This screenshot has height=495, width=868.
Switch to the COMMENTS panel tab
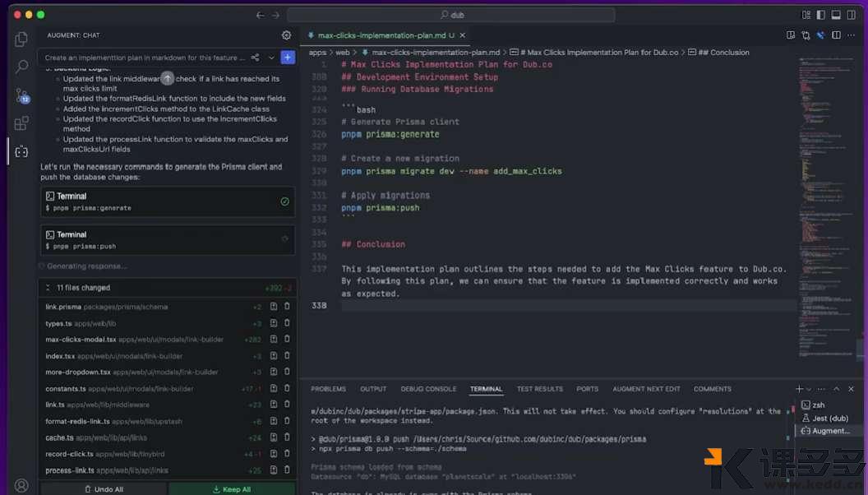click(713, 389)
